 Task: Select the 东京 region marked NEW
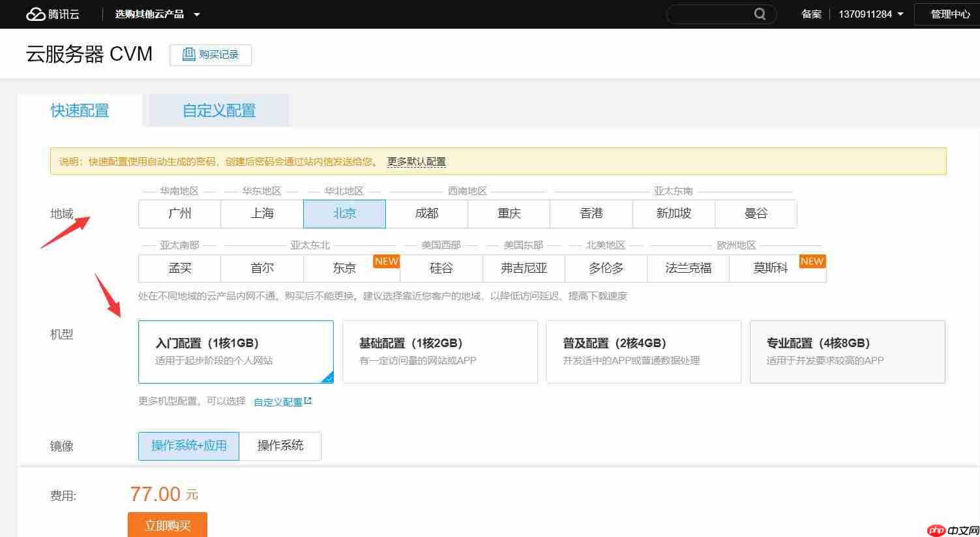(x=344, y=268)
